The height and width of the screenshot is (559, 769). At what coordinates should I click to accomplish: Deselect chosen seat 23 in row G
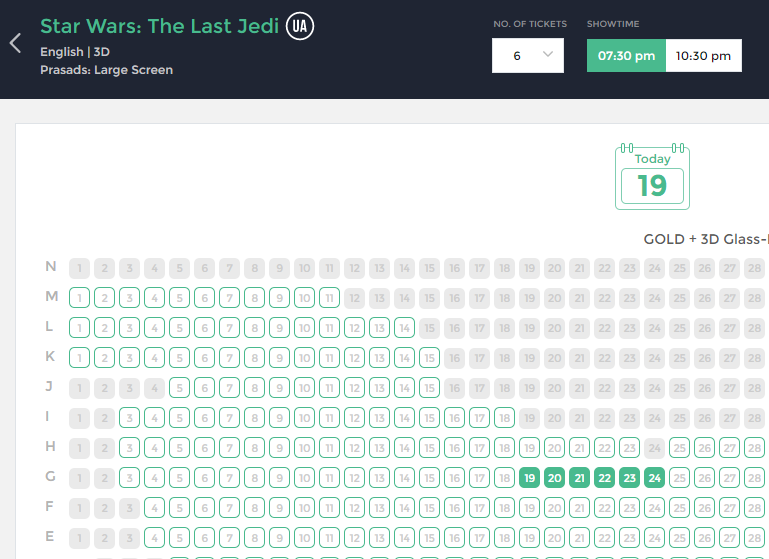[x=630, y=478]
